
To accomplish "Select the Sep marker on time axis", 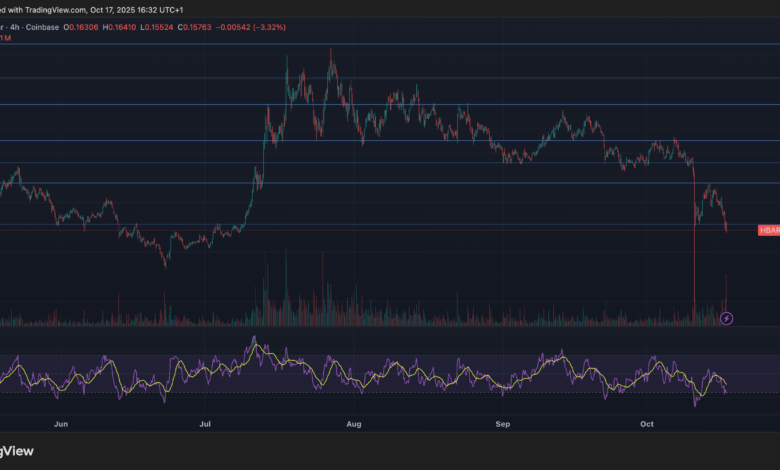I will click(503, 424).
